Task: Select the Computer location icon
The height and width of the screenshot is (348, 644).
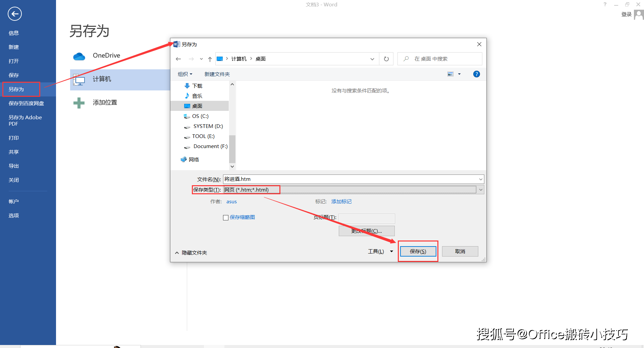Action: 79,80
